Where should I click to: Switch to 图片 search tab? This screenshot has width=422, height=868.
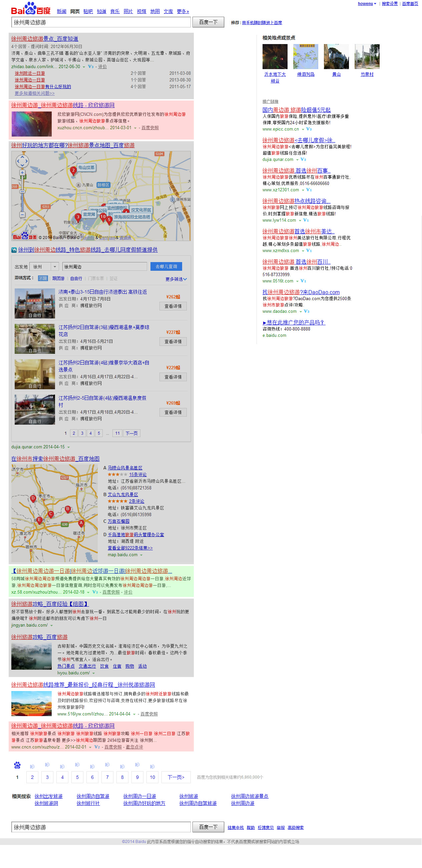pos(128,11)
